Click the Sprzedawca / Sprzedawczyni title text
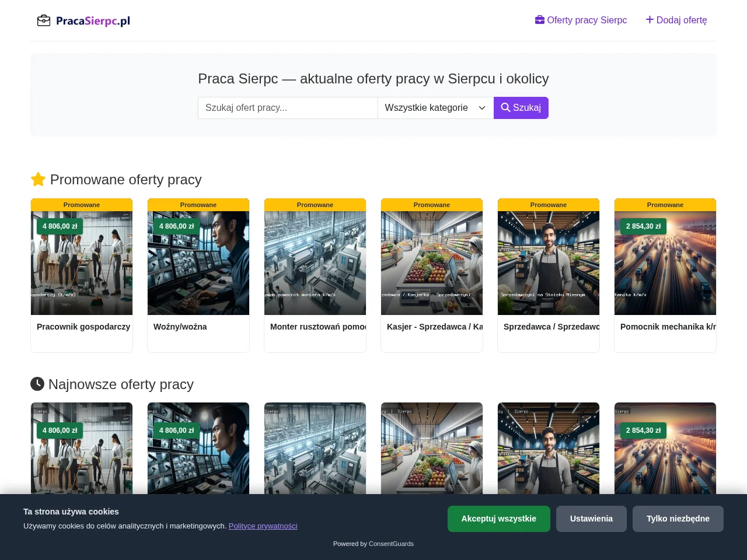 pyautogui.click(x=551, y=327)
